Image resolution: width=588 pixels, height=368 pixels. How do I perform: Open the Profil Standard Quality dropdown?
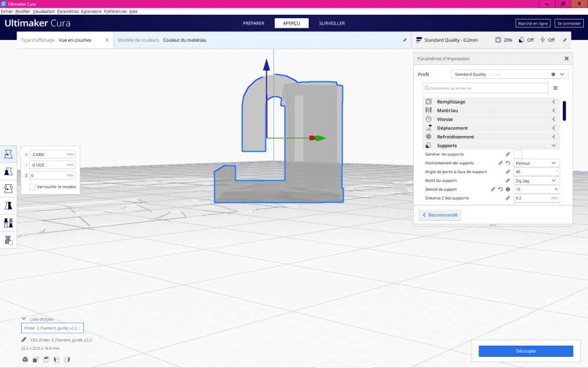click(509, 74)
